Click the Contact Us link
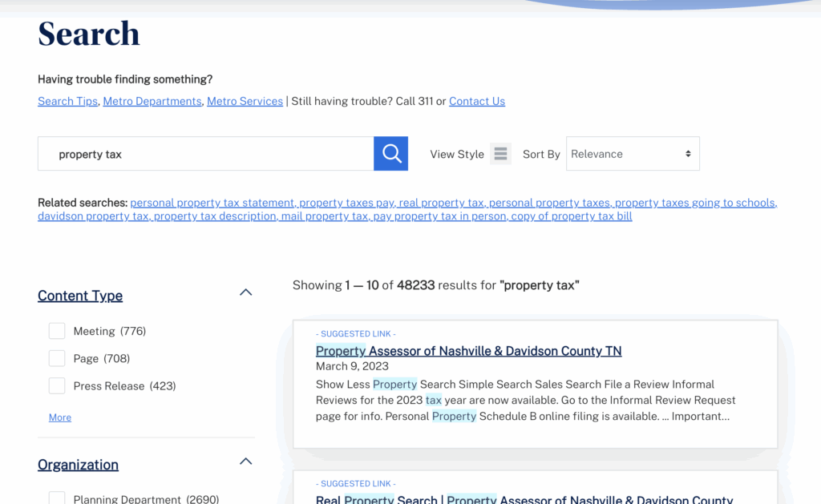821x504 pixels. pos(476,101)
